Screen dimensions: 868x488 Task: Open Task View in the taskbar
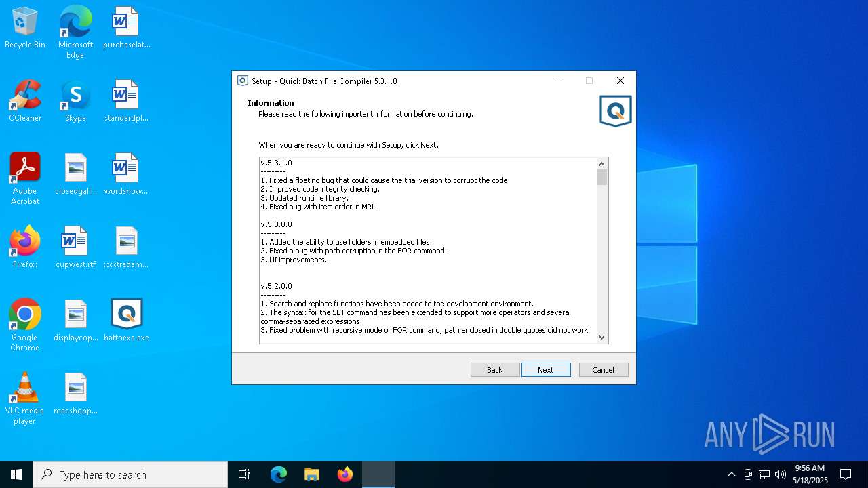click(x=244, y=474)
